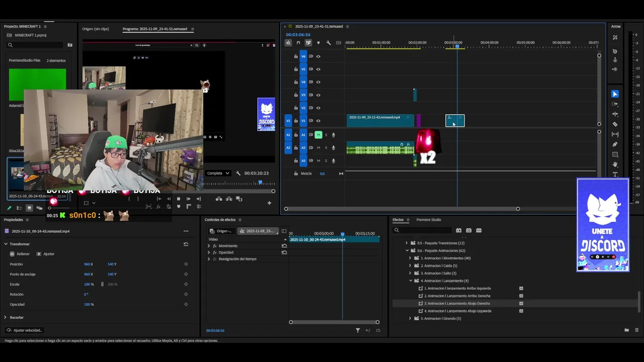This screenshot has height=362, width=644.
Task: Filter effect control properties
Action: point(358,330)
